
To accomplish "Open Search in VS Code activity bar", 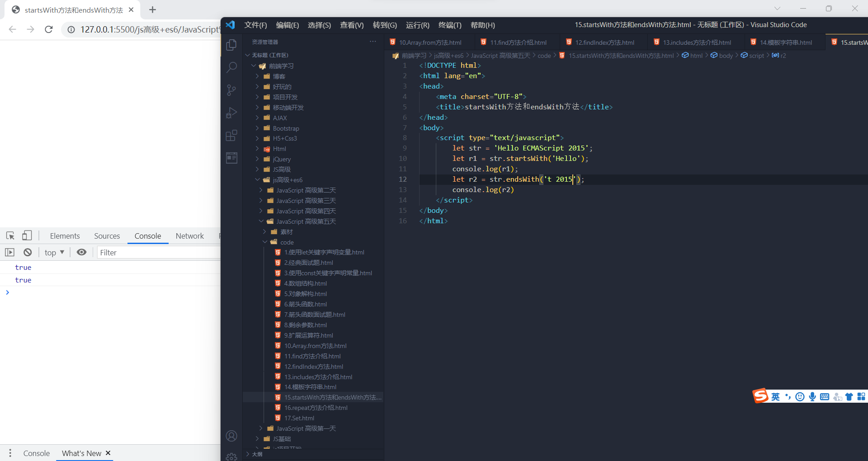I will tap(231, 67).
